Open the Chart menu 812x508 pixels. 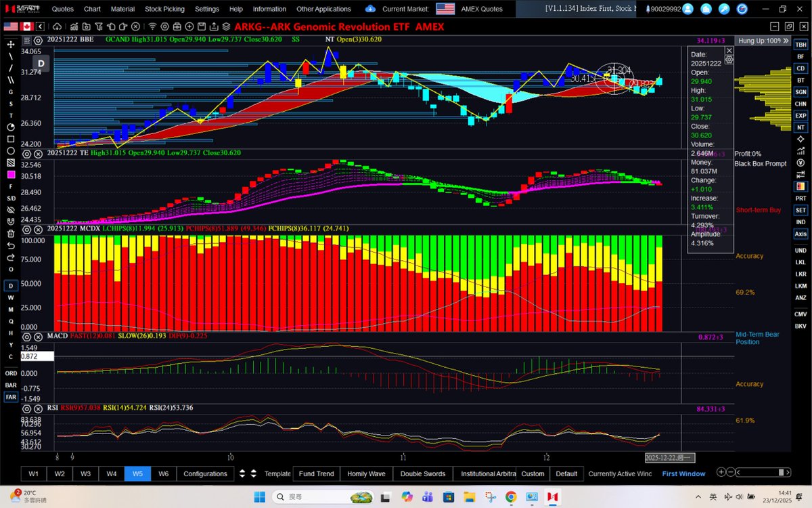(x=92, y=9)
